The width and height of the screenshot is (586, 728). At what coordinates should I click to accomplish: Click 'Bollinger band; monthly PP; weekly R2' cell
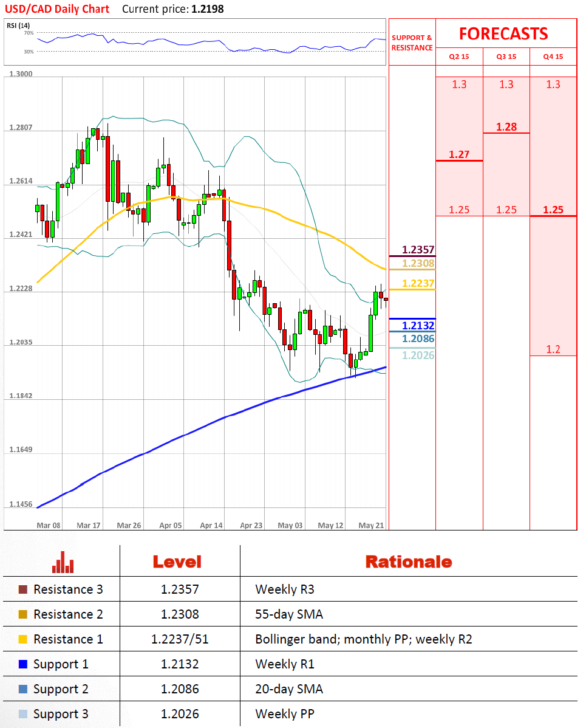point(363,639)
